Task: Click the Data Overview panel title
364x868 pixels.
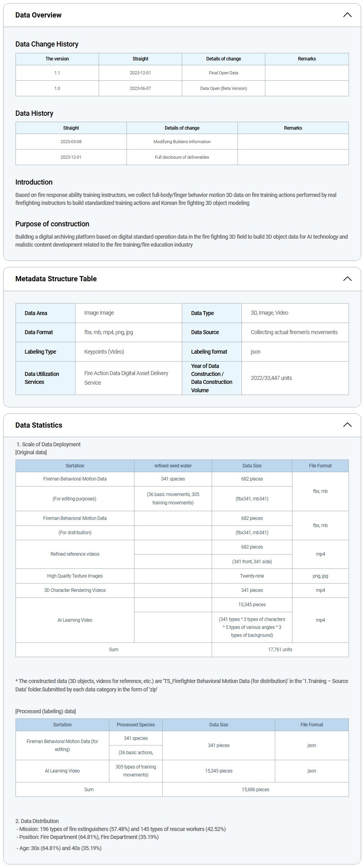Action: coord(38,15)
